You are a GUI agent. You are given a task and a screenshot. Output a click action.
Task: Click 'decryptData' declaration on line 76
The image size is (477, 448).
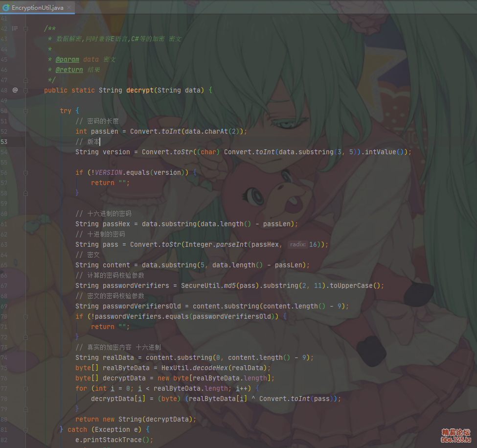(124, 378)
